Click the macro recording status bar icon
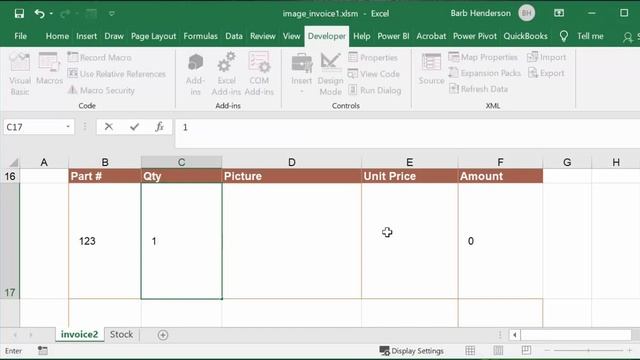This screenshot has height=360, width=640. point(42,351)
